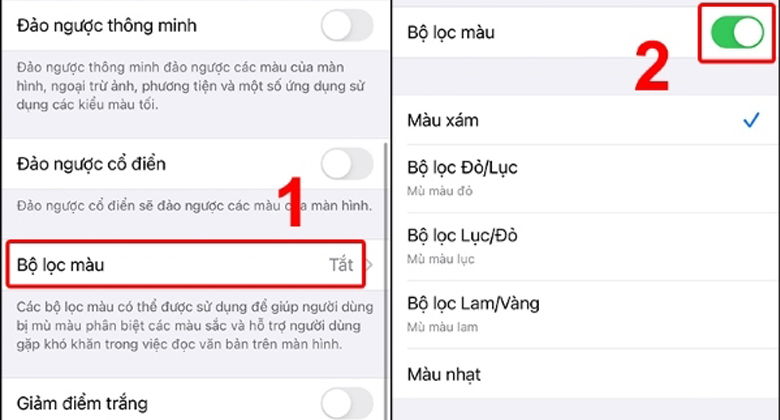This screenshot has width=780, height=420.
Task: Click the Mù màu đỏ subtitle
Action: click(440, 191)
